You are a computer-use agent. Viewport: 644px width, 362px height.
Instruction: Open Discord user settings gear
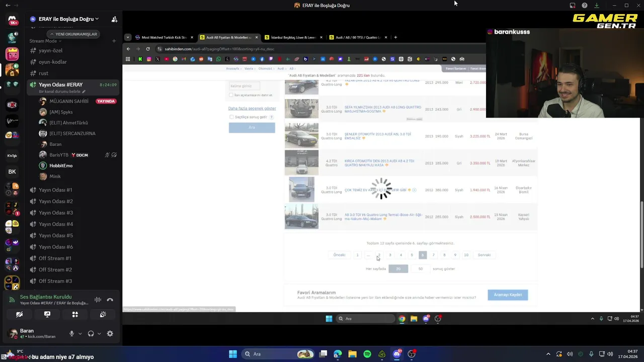tap(110, 333)
